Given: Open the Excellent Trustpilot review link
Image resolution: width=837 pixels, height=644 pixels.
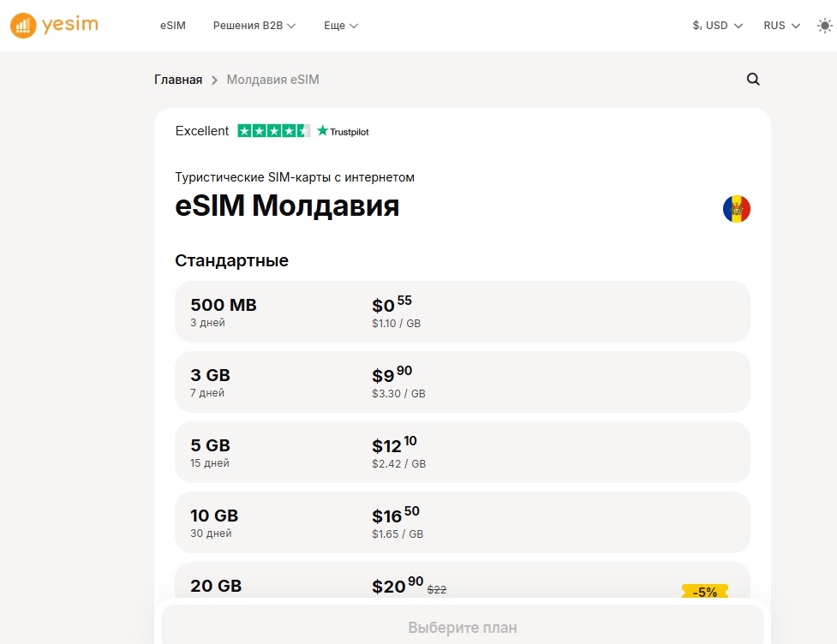Looking at the screenshot, I should click(x=202, y=130).
